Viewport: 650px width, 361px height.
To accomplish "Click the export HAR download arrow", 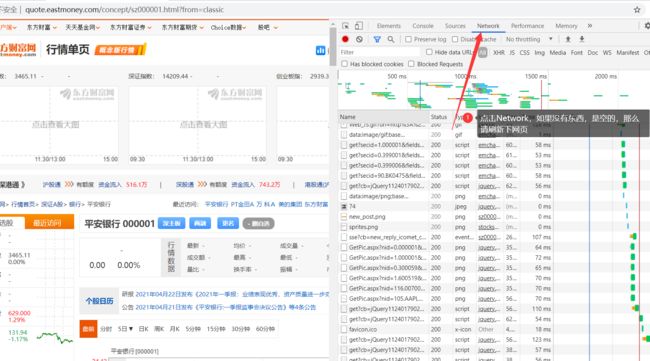I will click(x=582, y=39).
